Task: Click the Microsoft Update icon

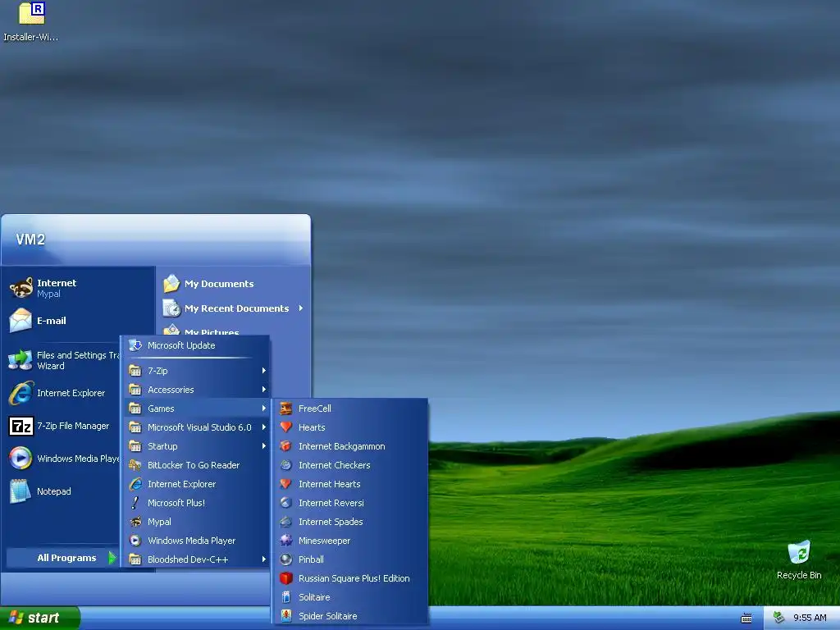Action: tap(135, 345)
